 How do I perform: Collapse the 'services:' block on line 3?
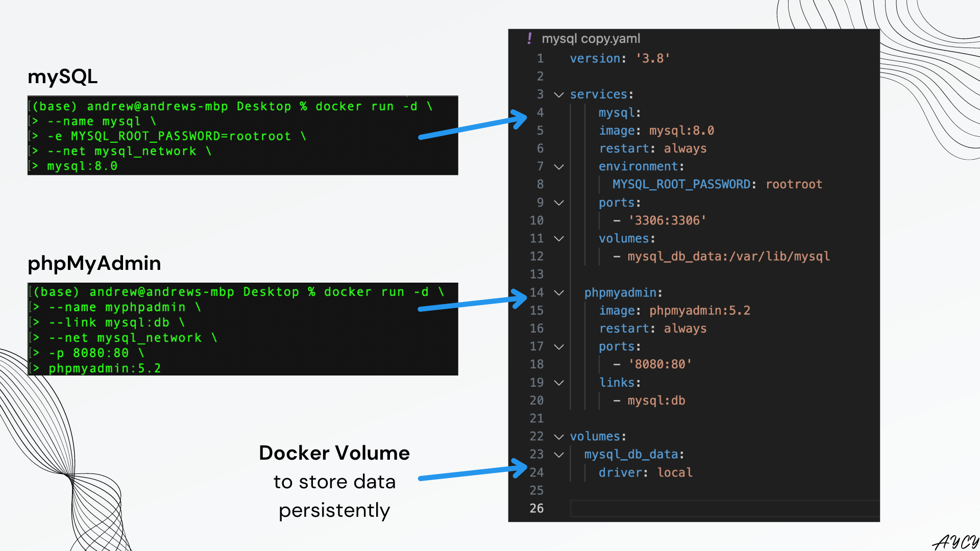click(559, 95)
